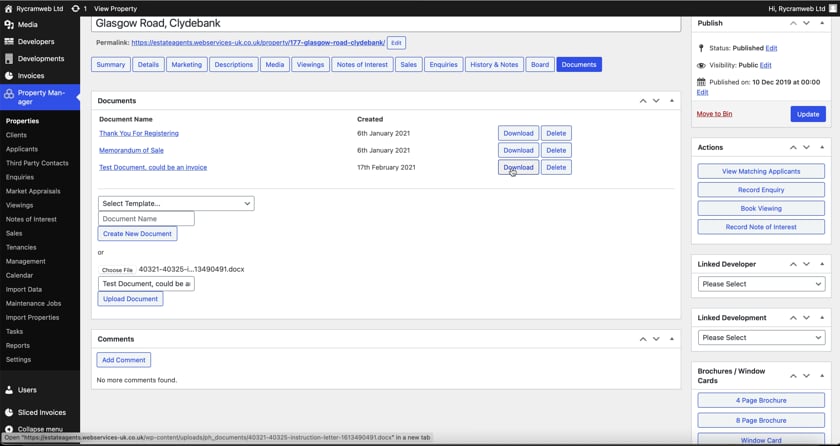Image resolution: width=840 pixels, height=446 pixels.
Task: Open the Documents tab
Action: pos(579,65)
